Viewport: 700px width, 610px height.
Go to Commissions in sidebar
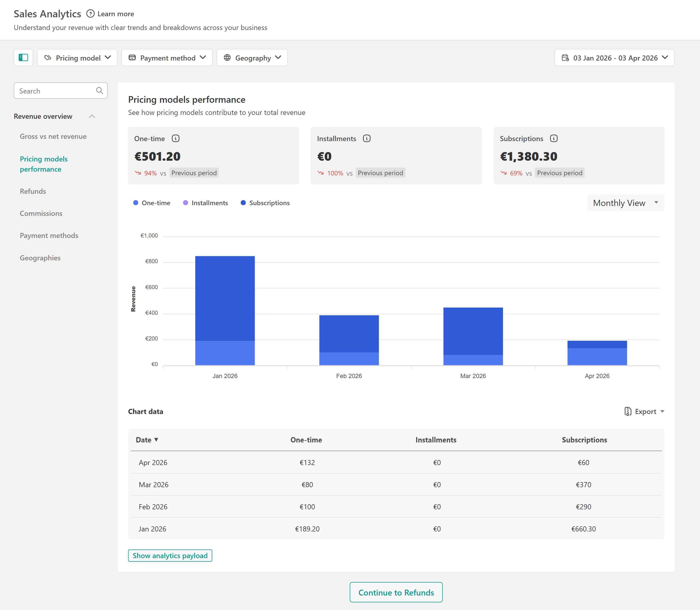click(x=41, y=213)
